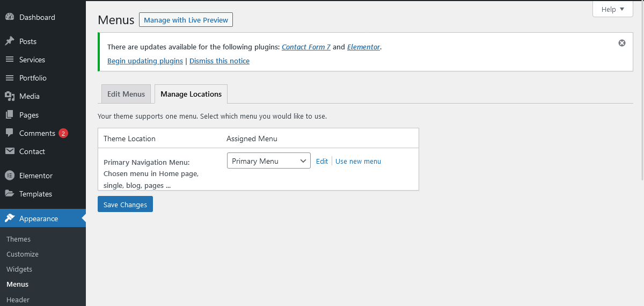Expand the Help panel dropdown
644x306 pixels.
pyautogui.click(x=613, y=9)
